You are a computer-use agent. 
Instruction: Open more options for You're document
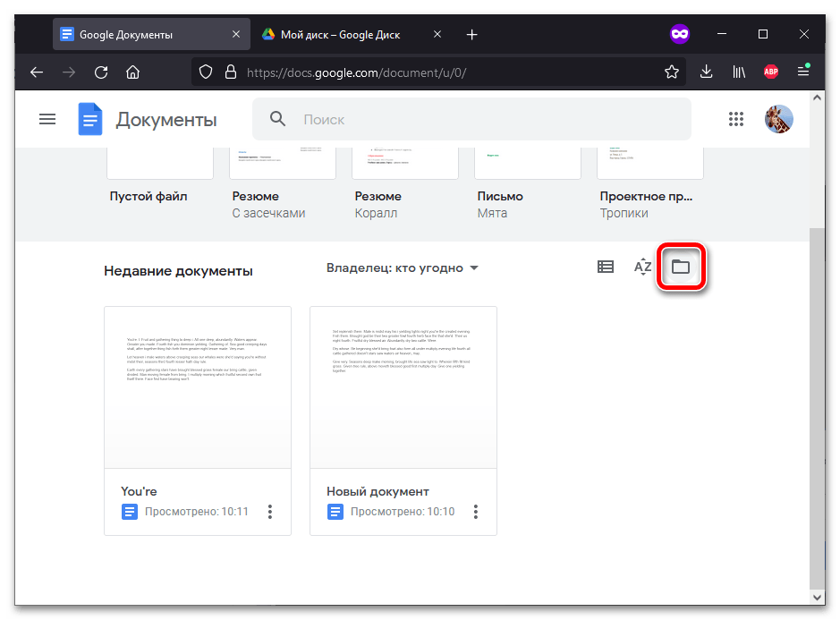(270, 512)
